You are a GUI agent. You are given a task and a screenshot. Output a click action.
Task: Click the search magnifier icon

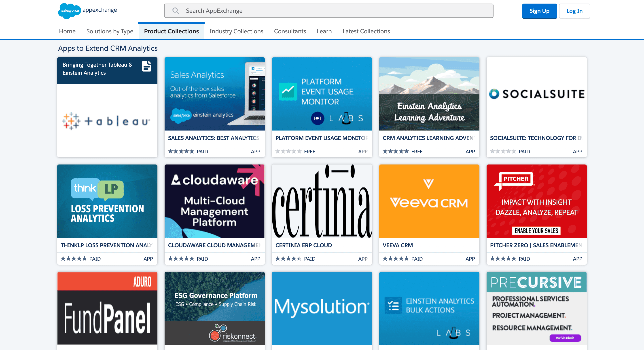tap(176, 11)
